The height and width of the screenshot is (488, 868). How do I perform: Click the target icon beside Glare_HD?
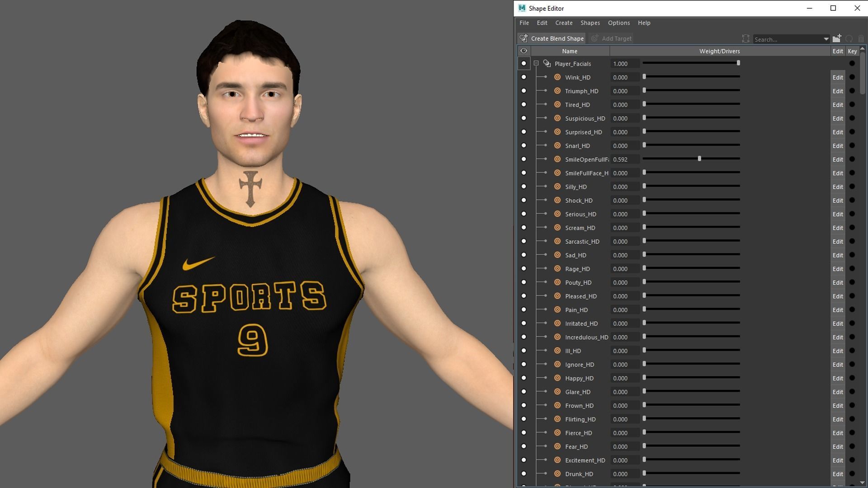[x=557, y=391]
